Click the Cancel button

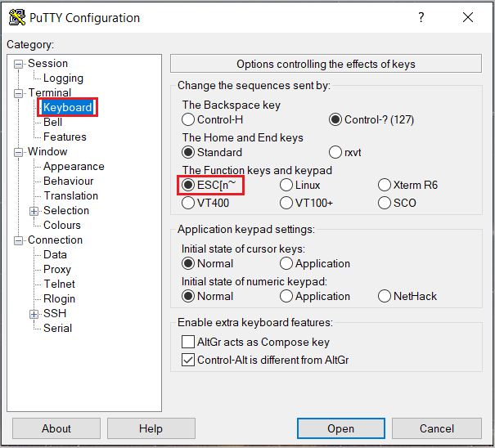(x=436, y=428)
